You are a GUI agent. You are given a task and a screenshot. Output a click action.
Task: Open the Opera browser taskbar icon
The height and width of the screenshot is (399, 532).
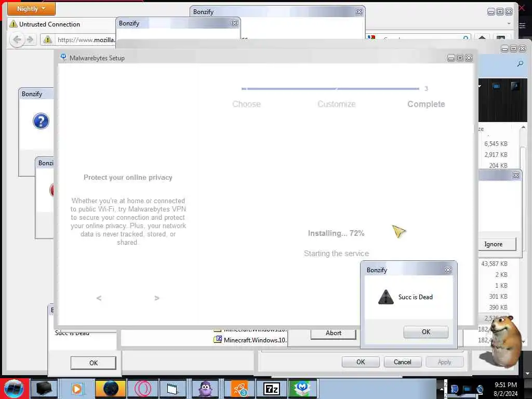143,389
